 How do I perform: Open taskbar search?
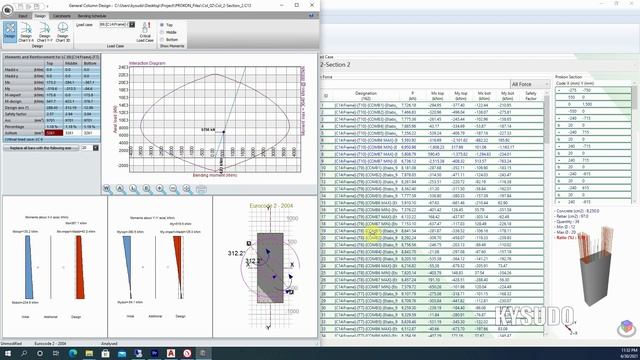tap(24, 353)
